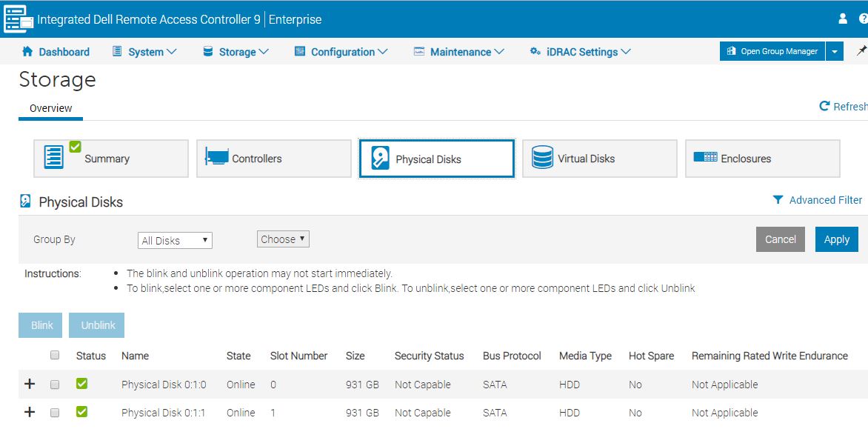Check the box for Physical Disk 0:1:0

(55, 385)
